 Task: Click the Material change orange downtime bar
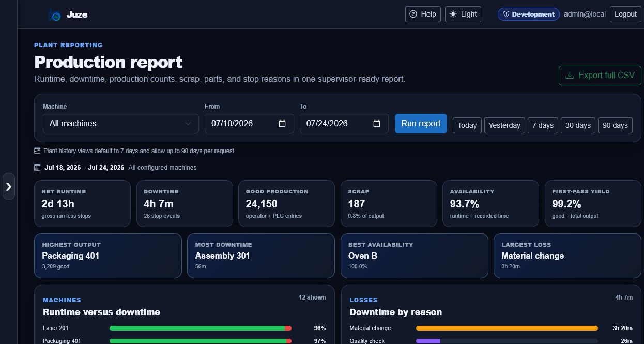507,328
